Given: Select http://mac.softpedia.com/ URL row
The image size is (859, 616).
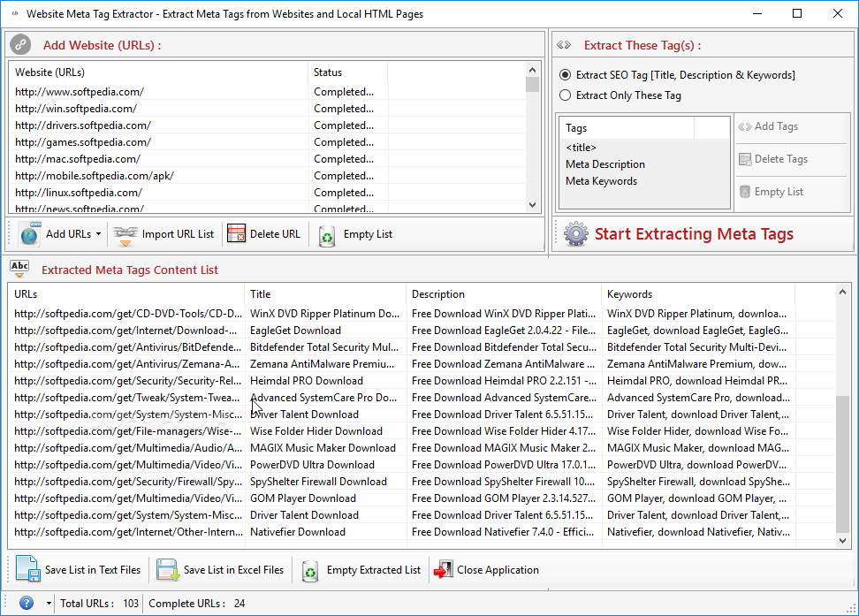Looking at the screenshot, I should point(267,159).
